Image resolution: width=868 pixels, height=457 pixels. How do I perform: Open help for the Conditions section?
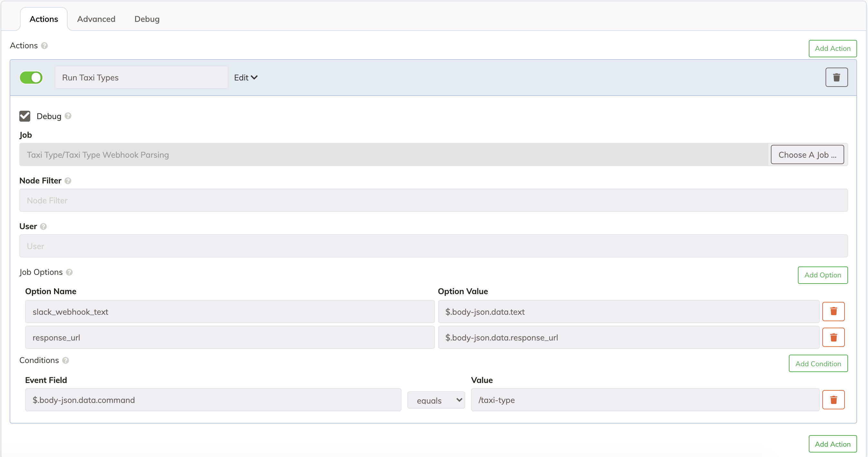coord(65,360)
